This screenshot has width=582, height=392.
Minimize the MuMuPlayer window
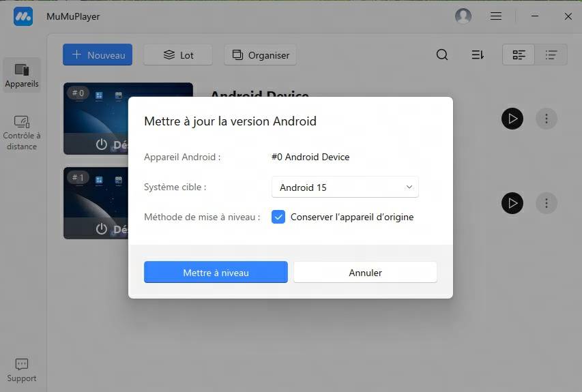(x=534, y=16)
